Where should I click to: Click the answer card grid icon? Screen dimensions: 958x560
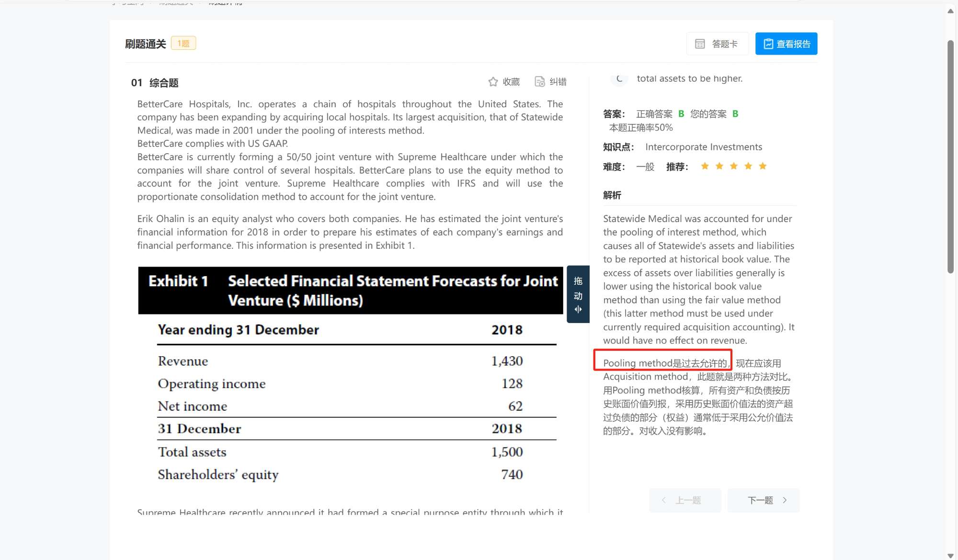point(700,44)
